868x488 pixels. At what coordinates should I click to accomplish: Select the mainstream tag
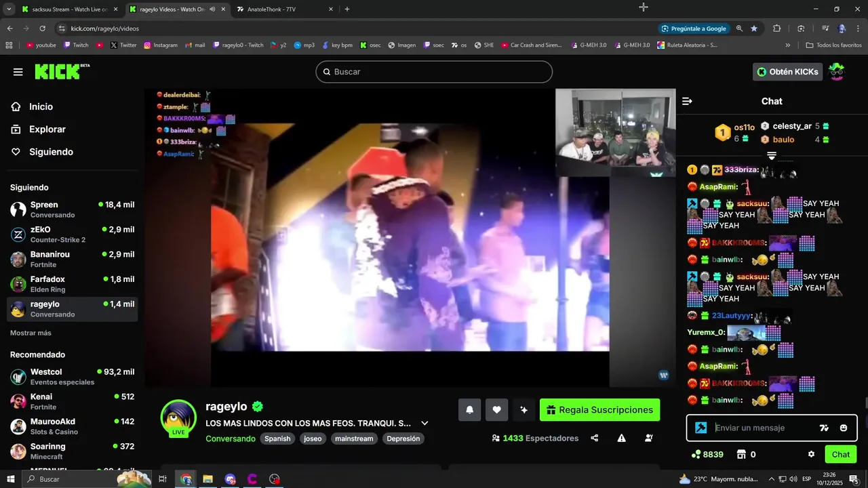coord(354,439)
